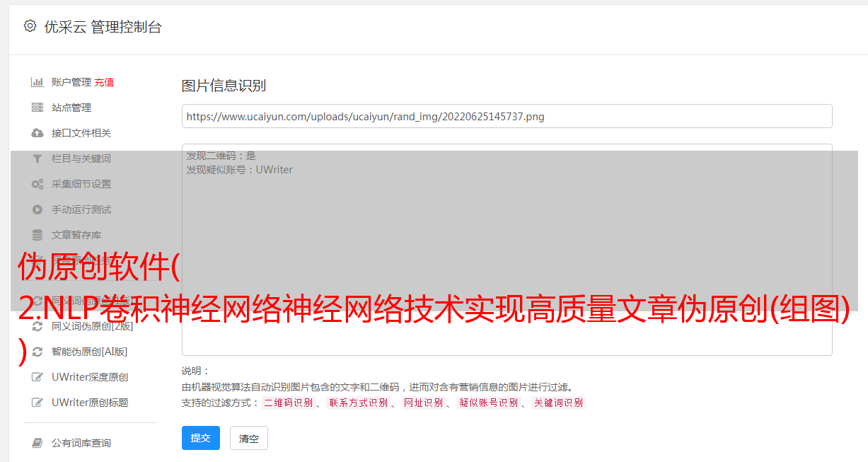The height and width of the screenshot is (462, 868).
Task: Click the result line 发现疑似账号：UWriter
Action: click(240, 170)
